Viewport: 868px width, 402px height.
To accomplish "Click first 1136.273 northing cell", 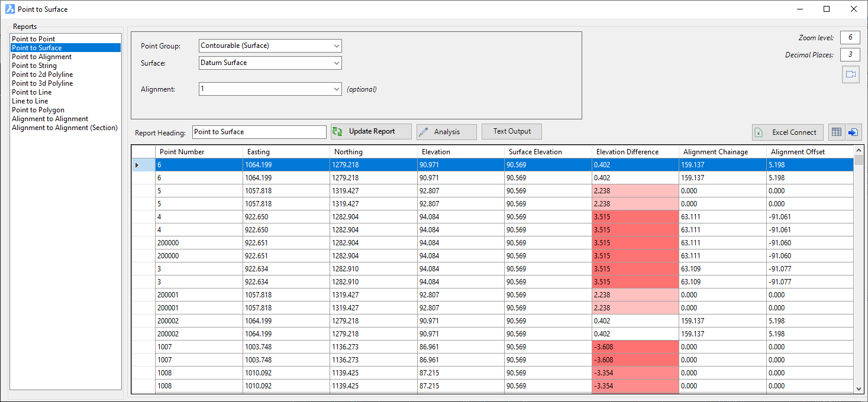I will [373, 347].
